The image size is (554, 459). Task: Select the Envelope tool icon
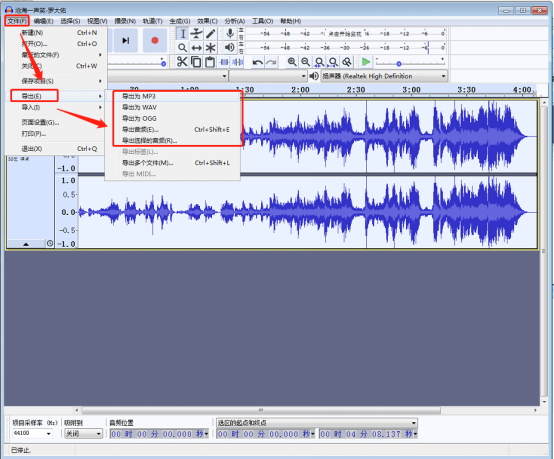pos(196,34)
